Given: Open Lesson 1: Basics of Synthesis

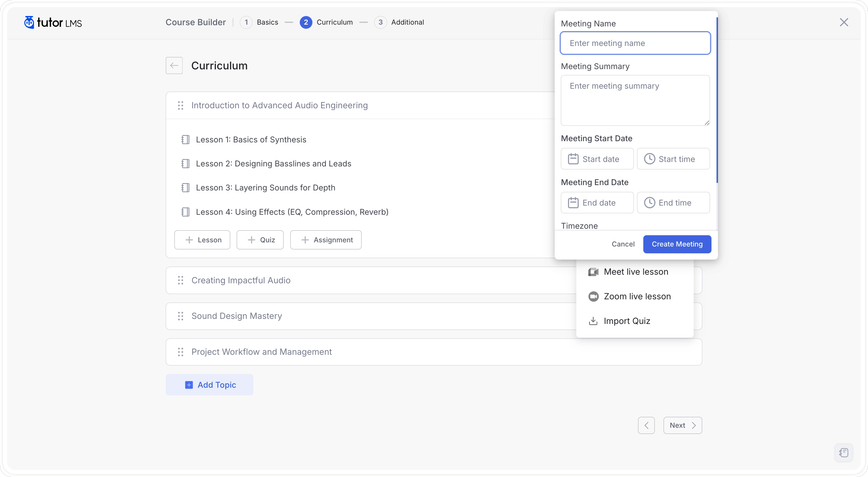Looking at the screenshot, I should tap(251, 139).
